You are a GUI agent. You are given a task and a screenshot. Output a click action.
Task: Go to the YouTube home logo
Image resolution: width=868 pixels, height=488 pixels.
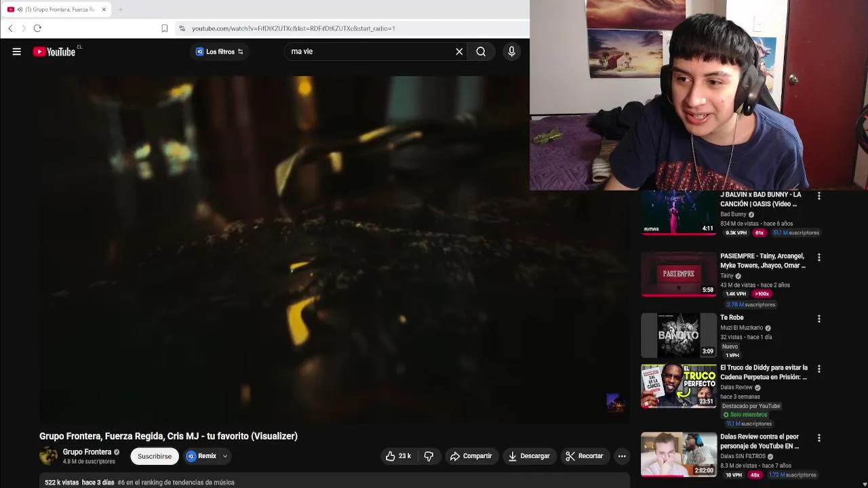tap(54, 52)
